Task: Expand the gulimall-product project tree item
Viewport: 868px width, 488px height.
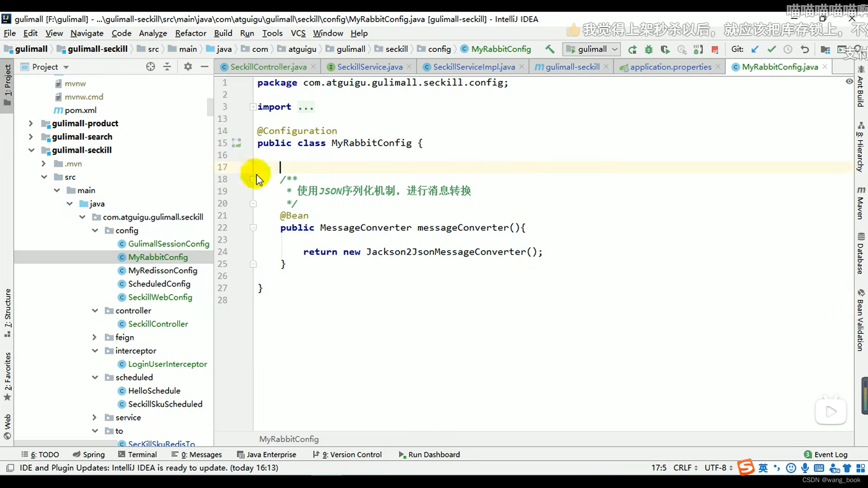Action: (30, 123)
